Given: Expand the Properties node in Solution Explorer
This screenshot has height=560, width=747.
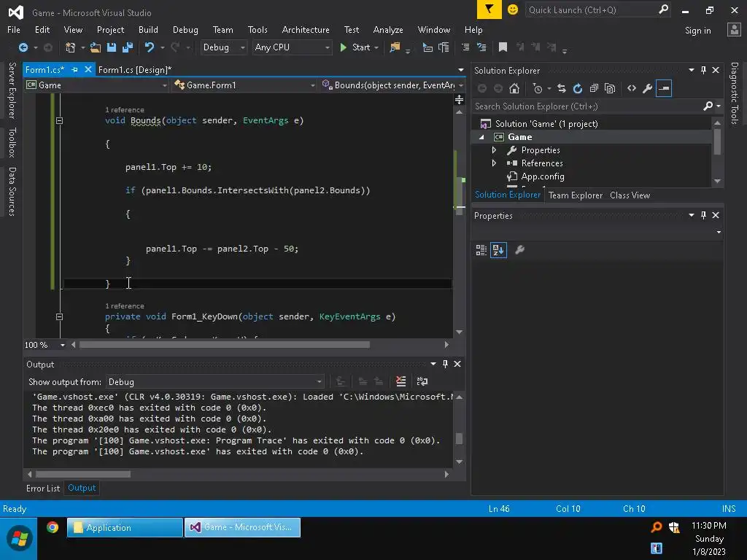Looking at the screenshot, I should coord(494,150).
